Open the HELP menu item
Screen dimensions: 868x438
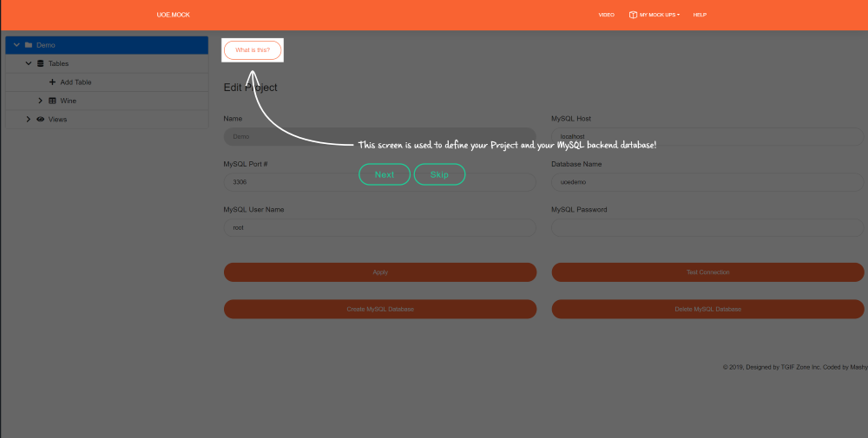point(700,15)
